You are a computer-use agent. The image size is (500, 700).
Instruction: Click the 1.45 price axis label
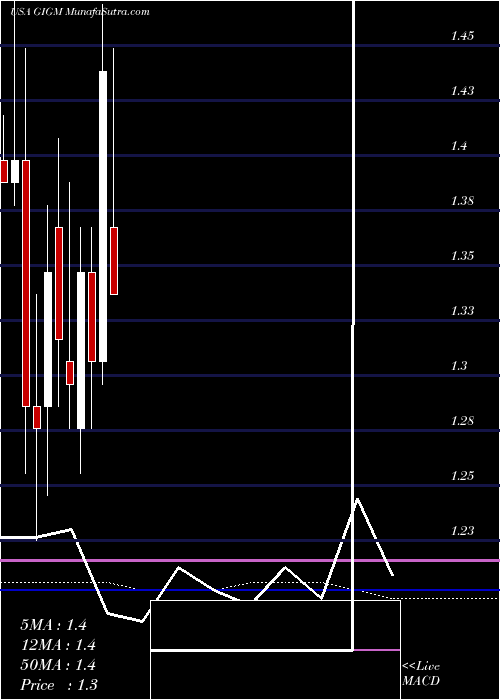tap(462, 36)
